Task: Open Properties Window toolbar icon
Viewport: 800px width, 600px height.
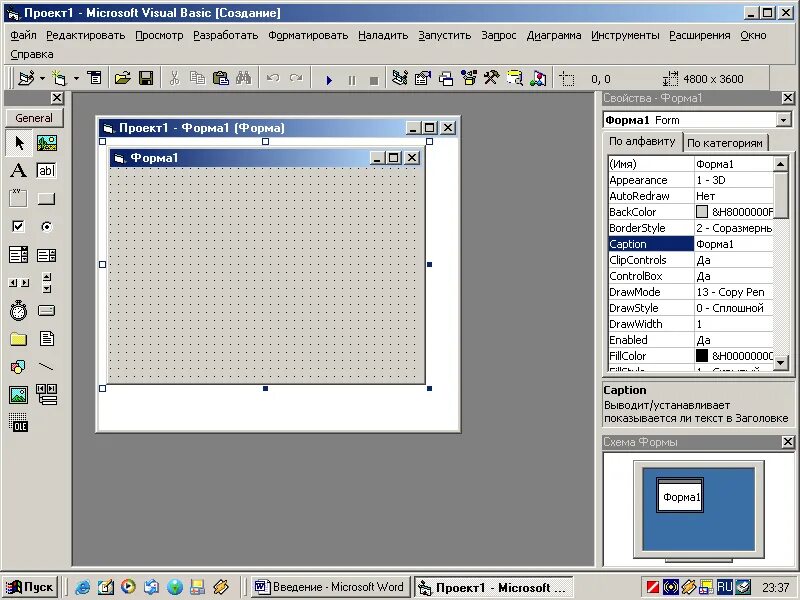Action: tap(422, 79)
